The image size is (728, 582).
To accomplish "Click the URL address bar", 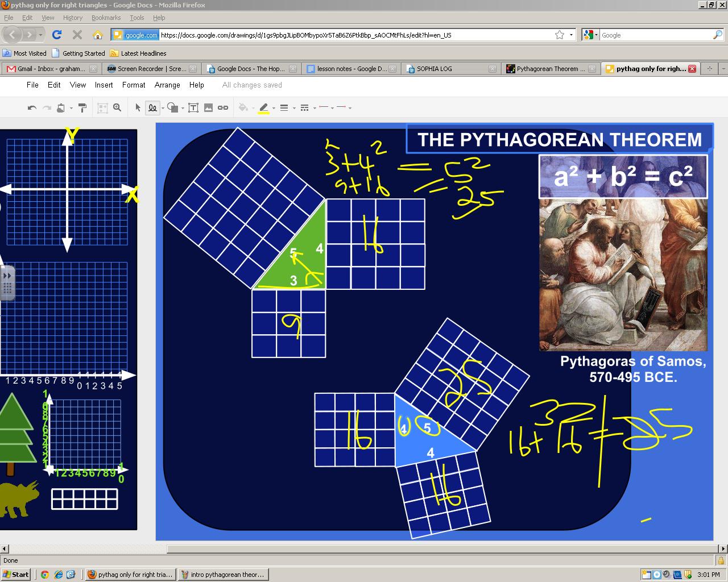I will 356,35.
